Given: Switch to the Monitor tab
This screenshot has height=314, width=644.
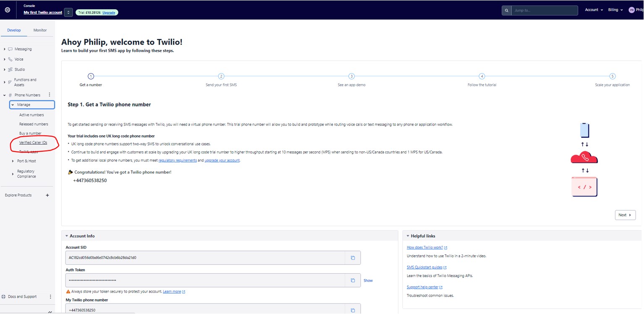Looking at the screenshot, I should (40, 30).
